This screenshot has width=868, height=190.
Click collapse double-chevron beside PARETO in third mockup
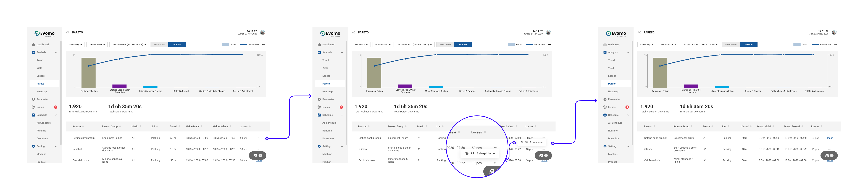[x=639, y=32]
